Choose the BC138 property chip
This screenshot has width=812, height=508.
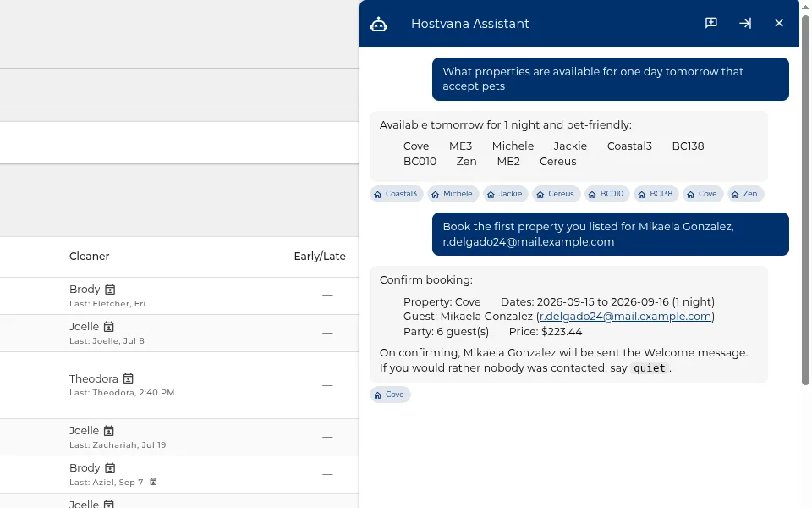tap(656, 194)
